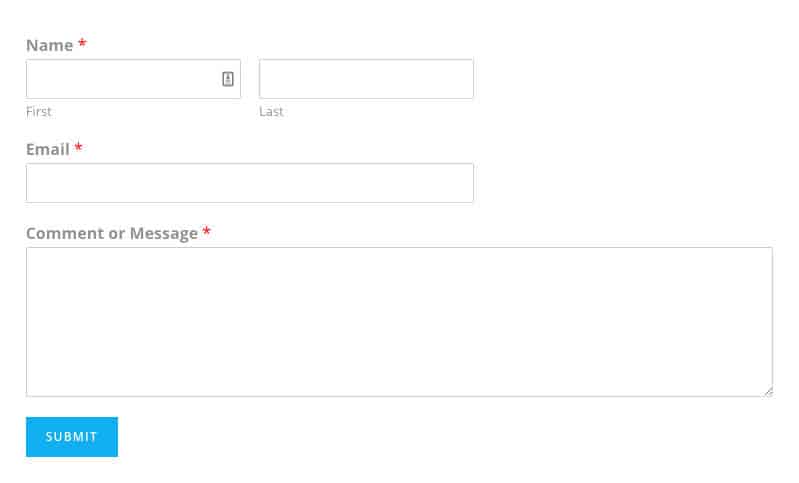Focus the Last name input field

tap(366, 79)
